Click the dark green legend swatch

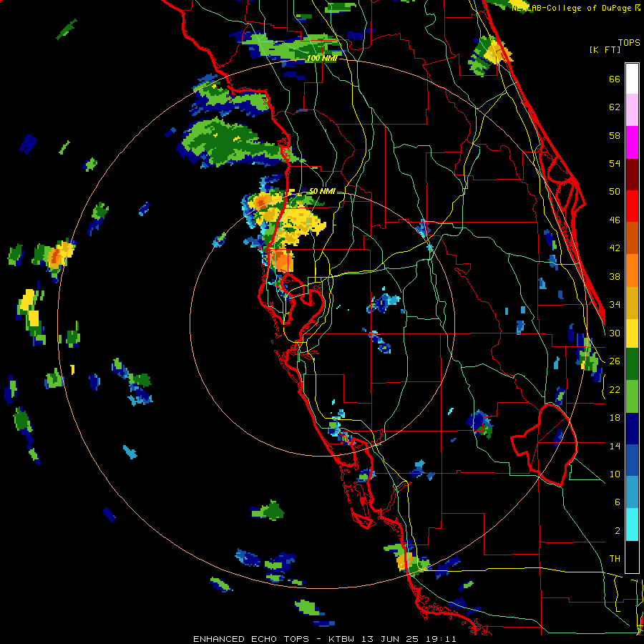[632, 364]
